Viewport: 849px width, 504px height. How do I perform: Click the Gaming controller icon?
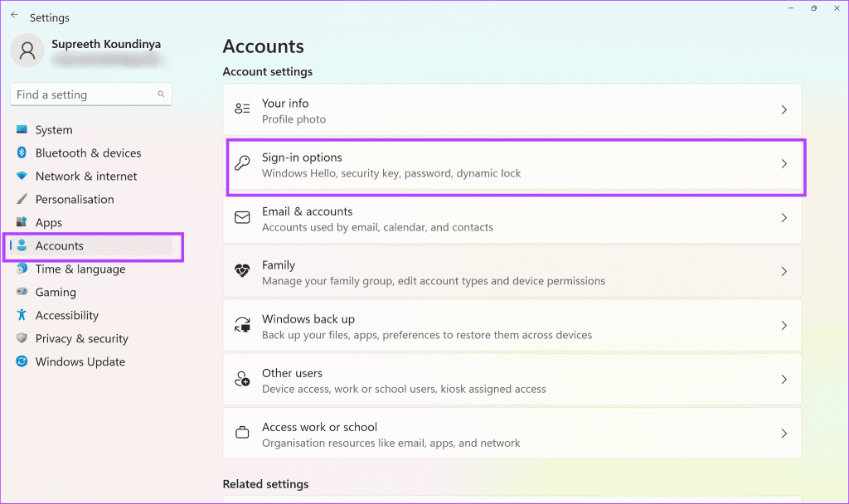point(22,293)
